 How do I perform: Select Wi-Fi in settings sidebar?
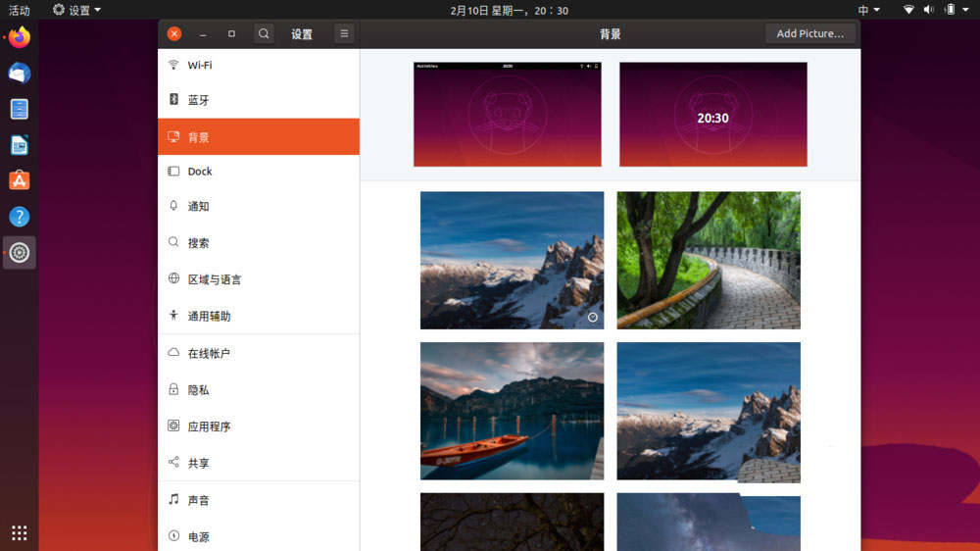point(258,65)
